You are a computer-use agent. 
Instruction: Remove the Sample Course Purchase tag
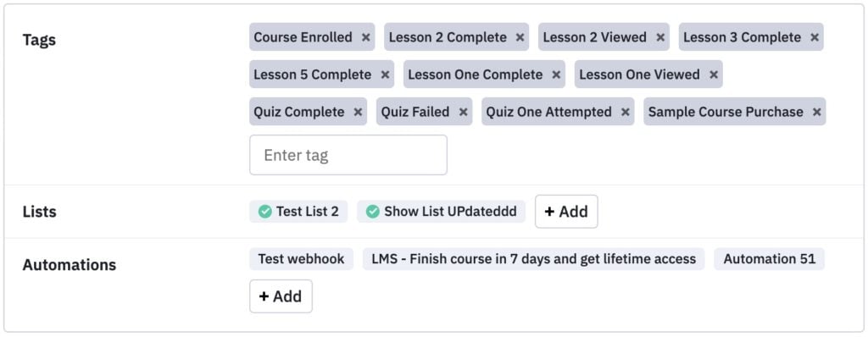816,113
